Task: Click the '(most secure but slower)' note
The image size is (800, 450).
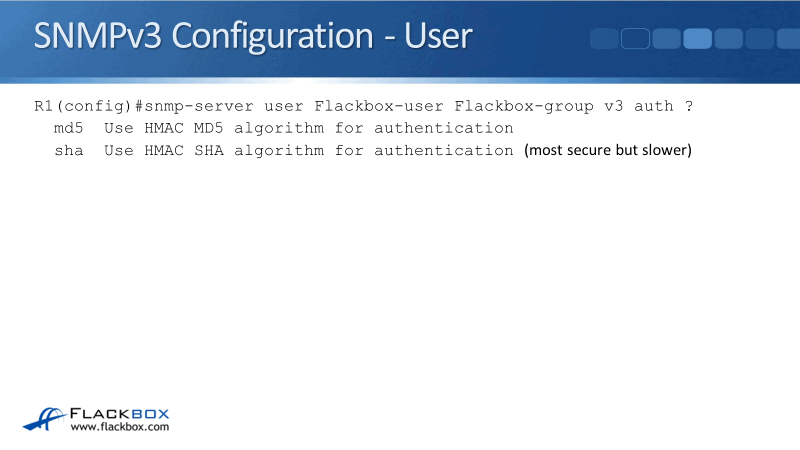Action: [608, 151]
